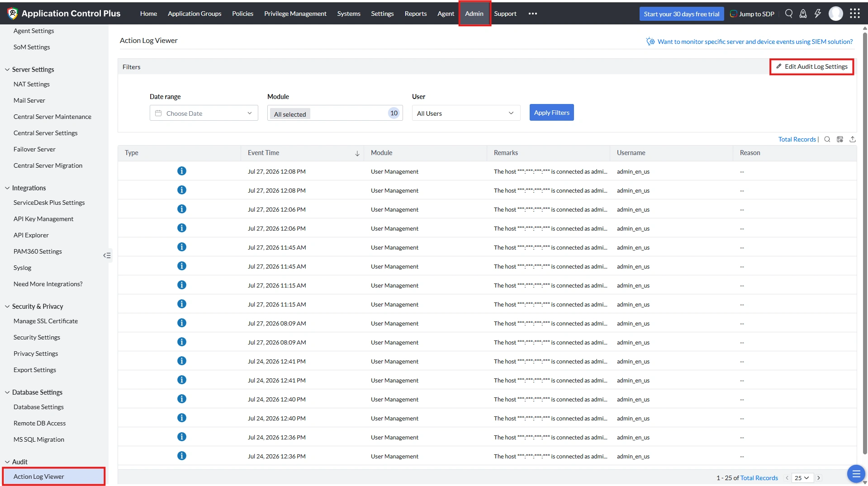This screenshot has height=486, width=868.
Task: Open the search icon in top bar
Action: (x=789, y=14)
